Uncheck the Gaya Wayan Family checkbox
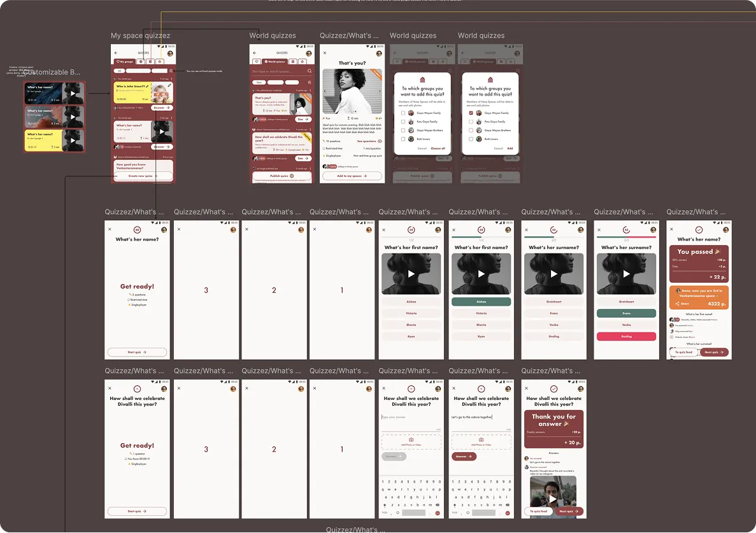Image resolution: width=756 pixels, height=533 pixels. 471,113
